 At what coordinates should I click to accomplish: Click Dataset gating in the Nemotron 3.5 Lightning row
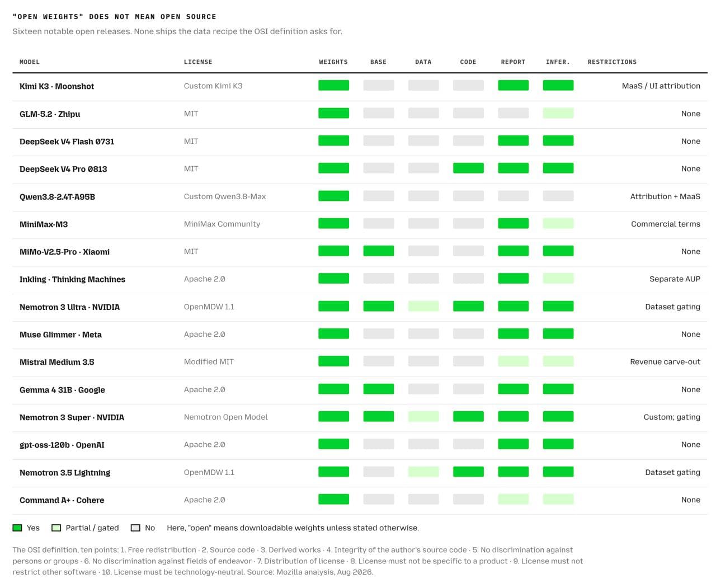click(672, 472)
